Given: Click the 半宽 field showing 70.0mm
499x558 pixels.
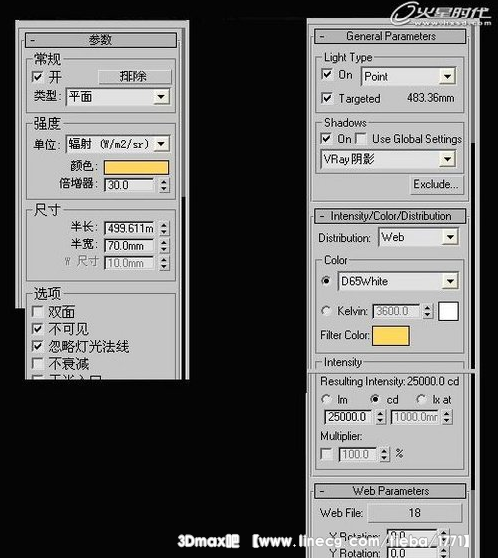Looking at the screenshot, I should 129,246.
